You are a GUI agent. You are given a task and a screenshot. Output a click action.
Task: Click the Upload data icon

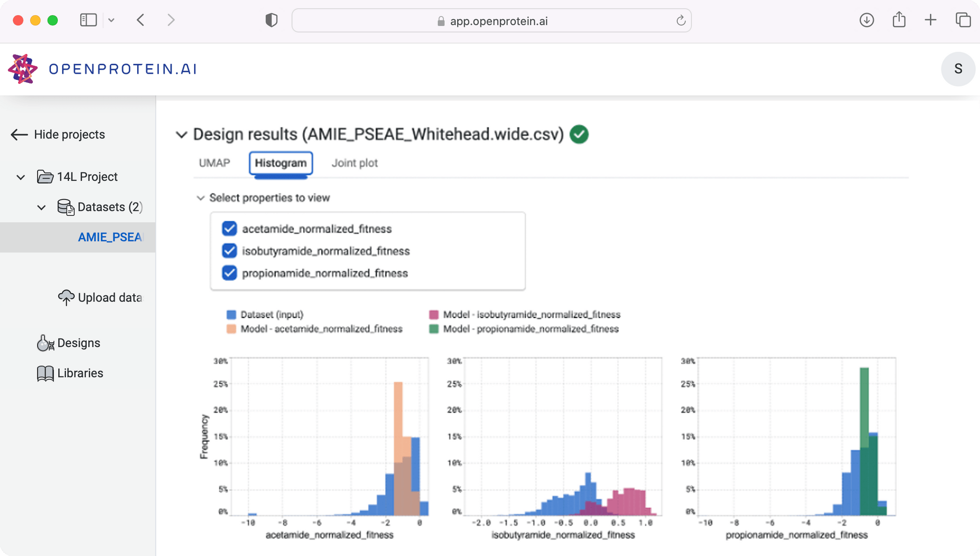click(66, 297)
